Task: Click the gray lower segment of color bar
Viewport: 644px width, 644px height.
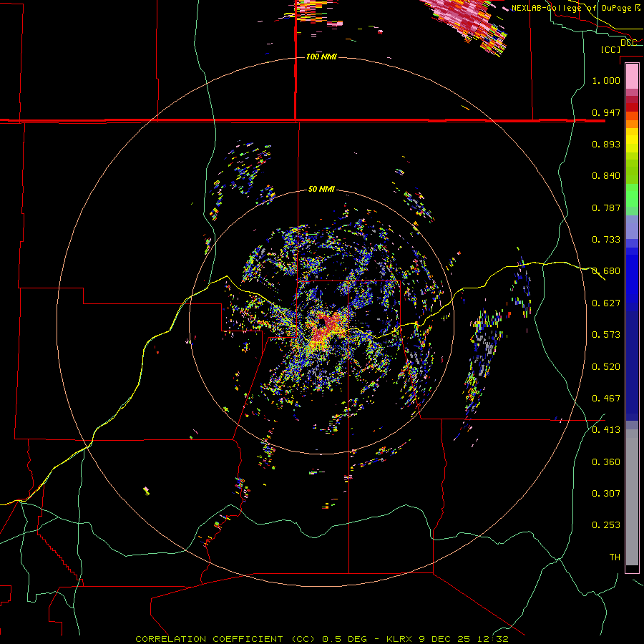Action: click(632, 497)
